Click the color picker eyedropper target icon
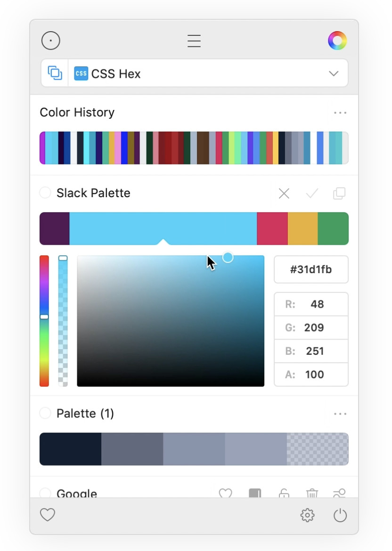 click(51, 41)
